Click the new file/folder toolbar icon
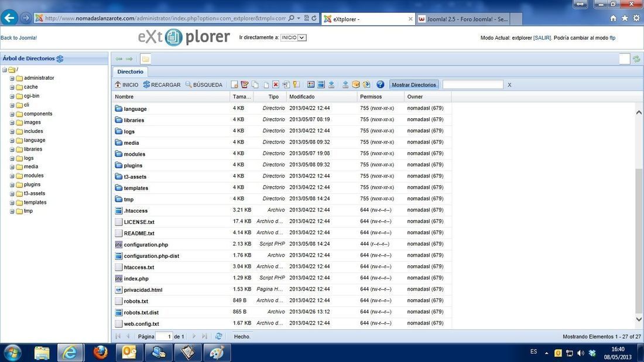 coord(234,85)
